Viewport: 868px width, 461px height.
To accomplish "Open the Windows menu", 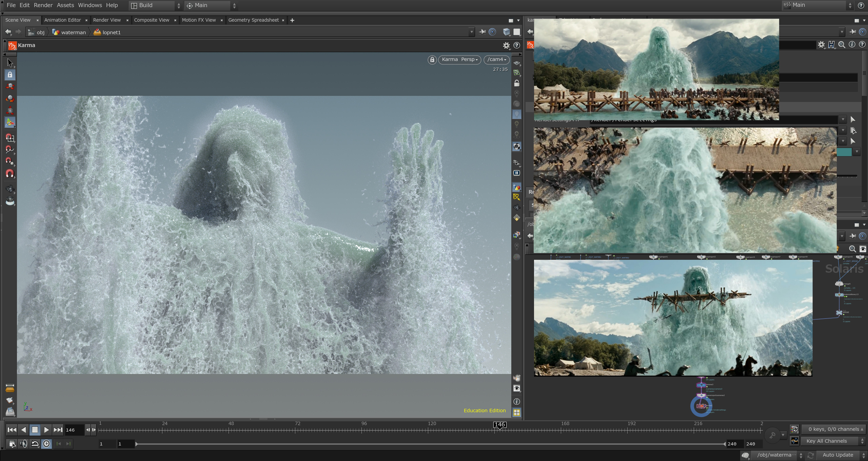I will (90, 5).
